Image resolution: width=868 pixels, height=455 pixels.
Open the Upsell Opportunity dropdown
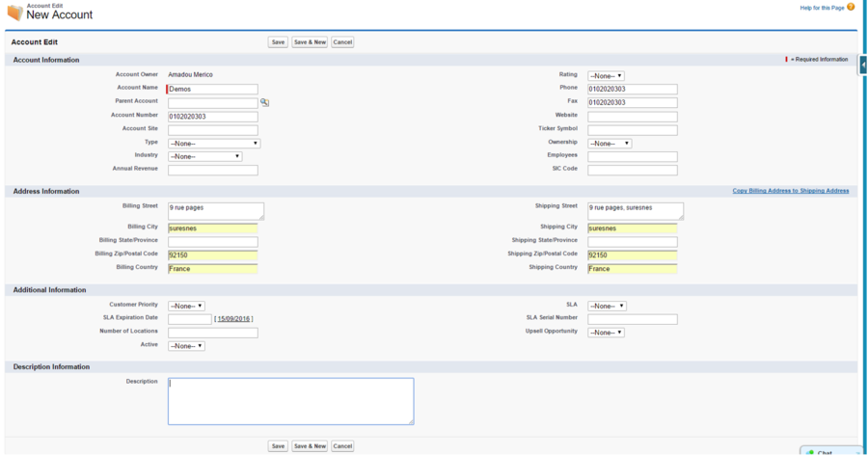tap(606, 333)
